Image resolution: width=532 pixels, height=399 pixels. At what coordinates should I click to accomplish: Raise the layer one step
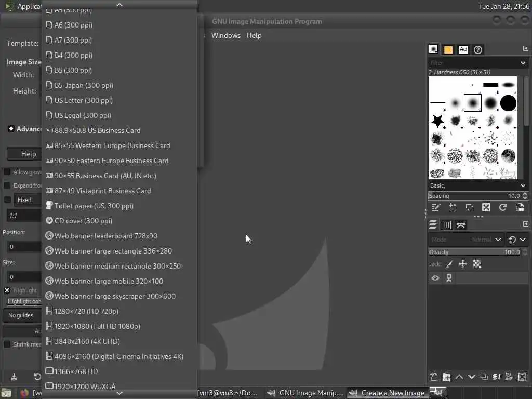point(459,377)
